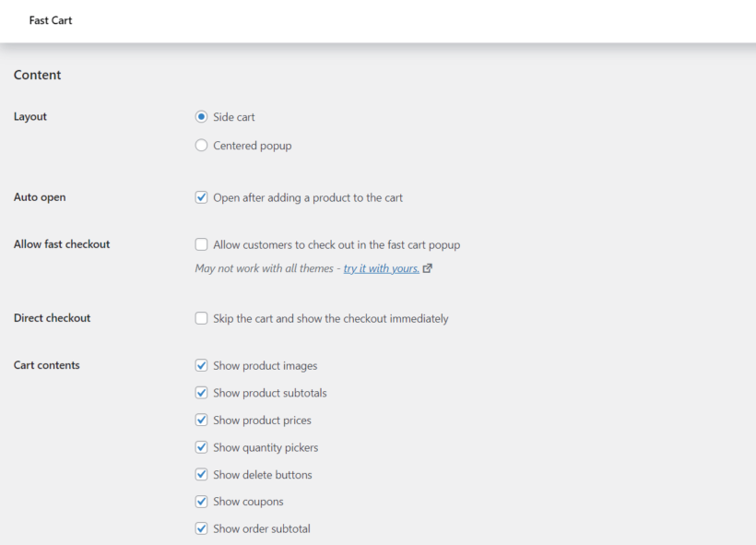Click the 'Cart contents' setting label

click(46, 364)
